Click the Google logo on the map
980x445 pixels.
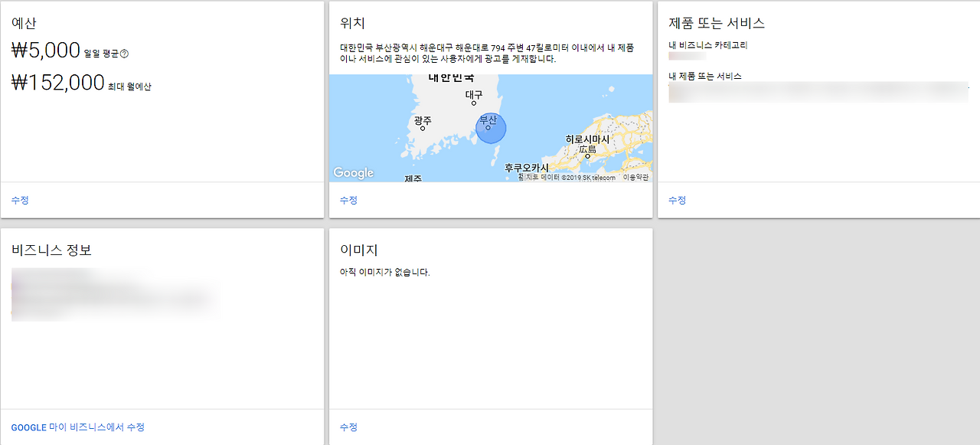click(353, 173)
